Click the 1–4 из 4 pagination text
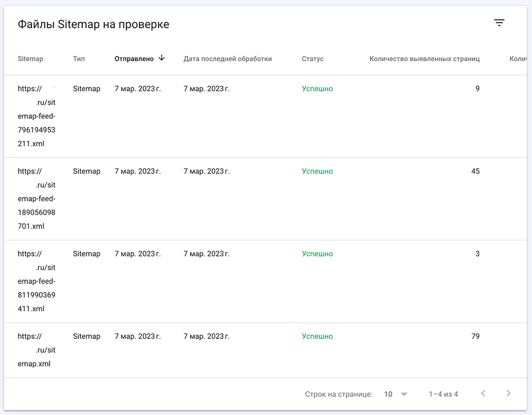 pyautogui.click(x=443, y=394)
